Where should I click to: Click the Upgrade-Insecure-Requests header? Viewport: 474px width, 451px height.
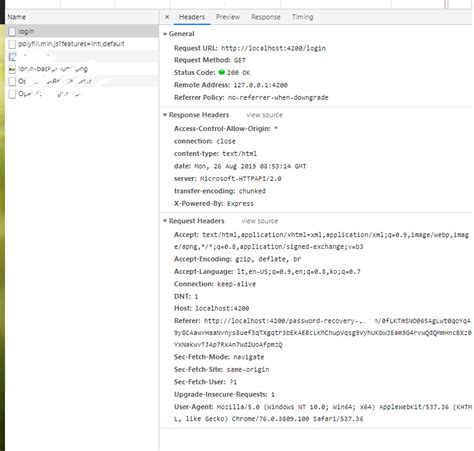(224, 395)
